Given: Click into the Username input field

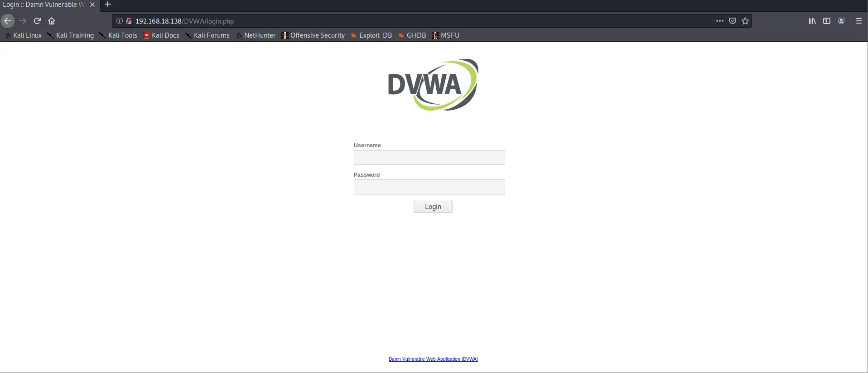Looking at the screenshot, I should pos(429,158).
